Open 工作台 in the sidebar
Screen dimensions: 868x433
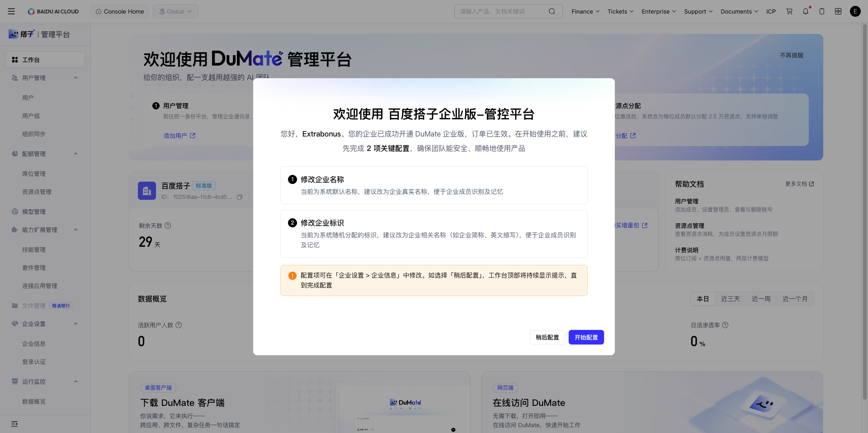pyautogui.click(x=45, y=60)
